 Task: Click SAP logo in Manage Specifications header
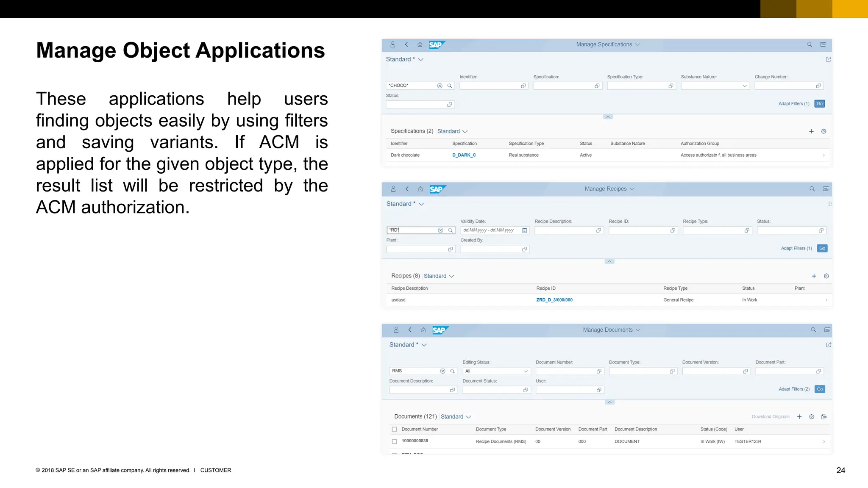436,45
